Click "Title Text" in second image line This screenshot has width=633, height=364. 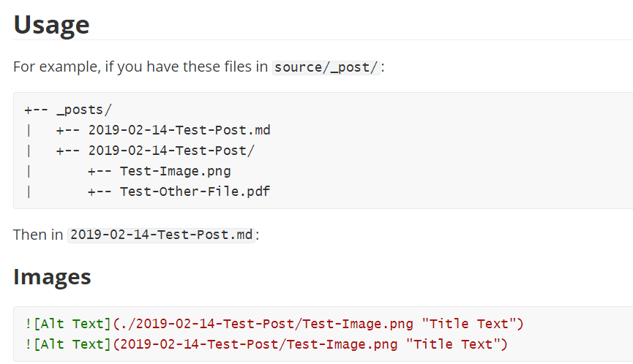[456, 344]
